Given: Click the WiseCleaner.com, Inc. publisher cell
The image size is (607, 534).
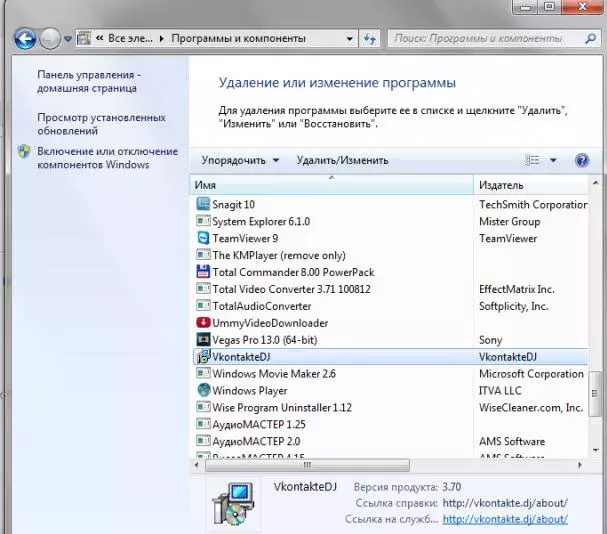Looking at the screenshot, I should pos(531,407).
